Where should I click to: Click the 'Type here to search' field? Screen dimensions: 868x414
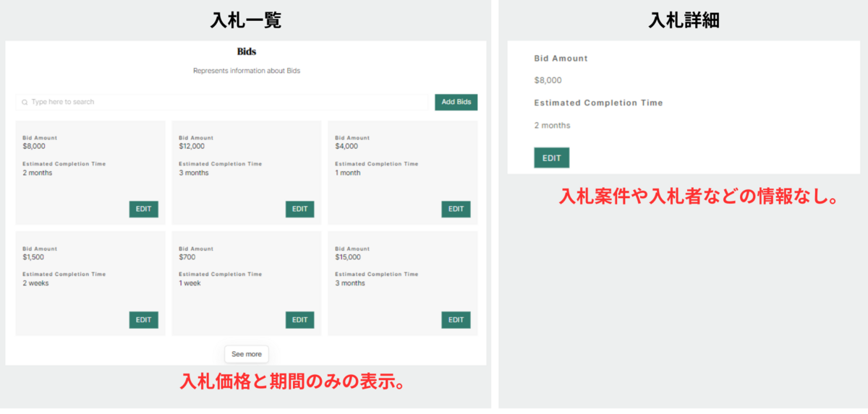(x=223, y=103)
